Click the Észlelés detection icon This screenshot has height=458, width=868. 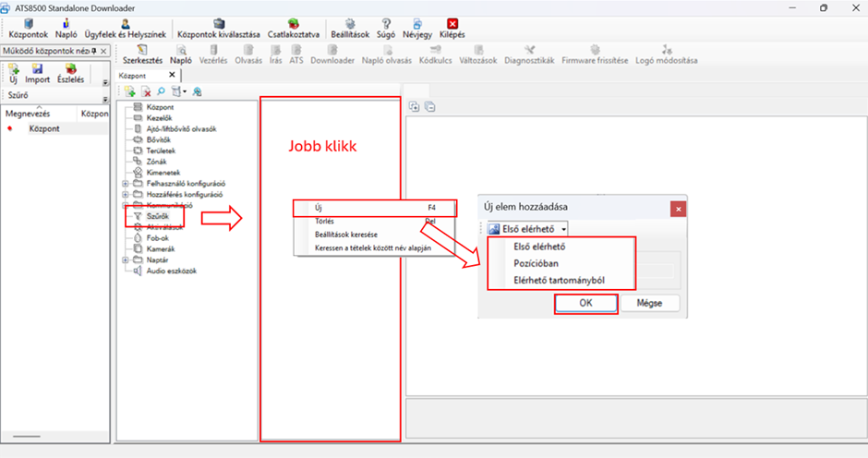[x=70, y=69]
